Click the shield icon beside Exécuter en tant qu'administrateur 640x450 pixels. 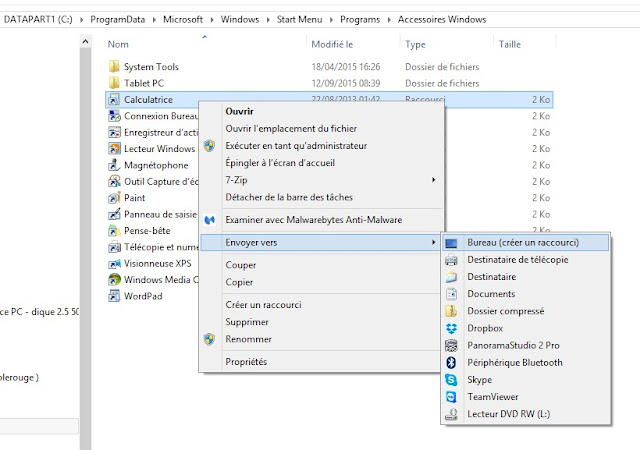pyautogui.click(x=209, y=146)
